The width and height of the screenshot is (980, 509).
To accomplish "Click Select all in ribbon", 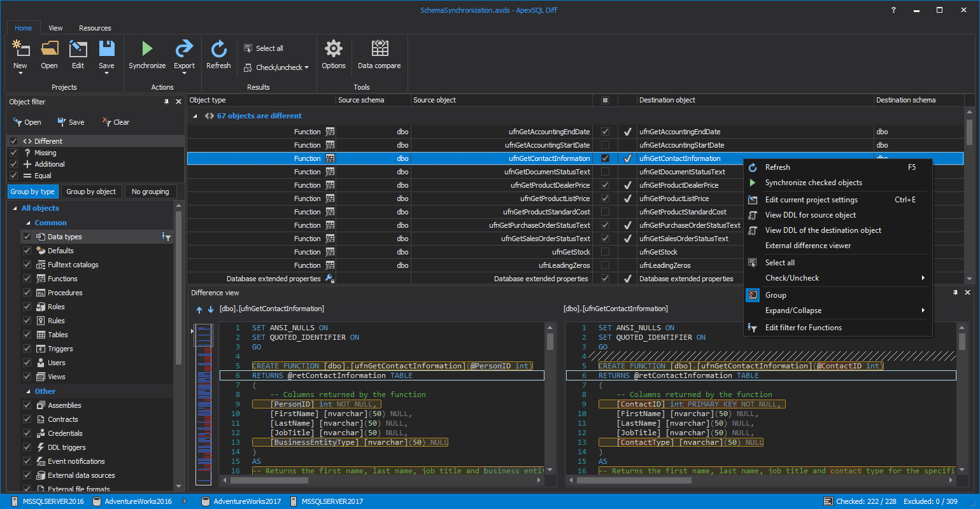I will click(x=264, y=48).
